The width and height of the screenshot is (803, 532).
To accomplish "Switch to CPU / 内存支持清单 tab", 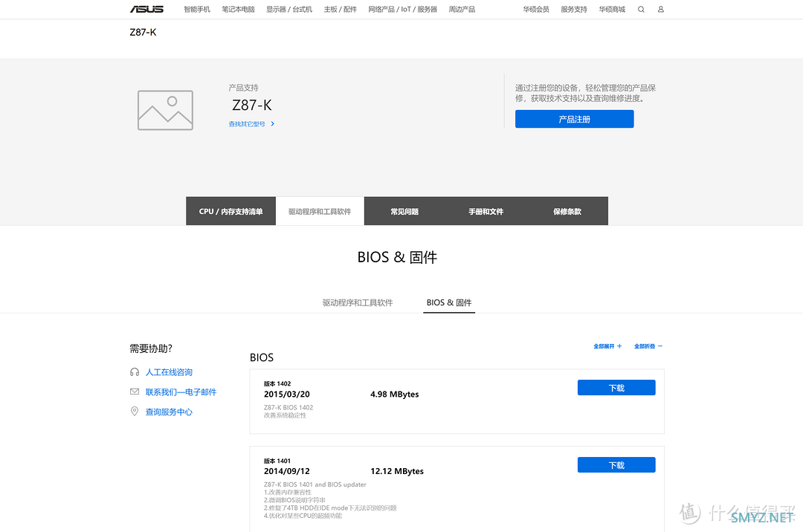I will coord(231,211).
